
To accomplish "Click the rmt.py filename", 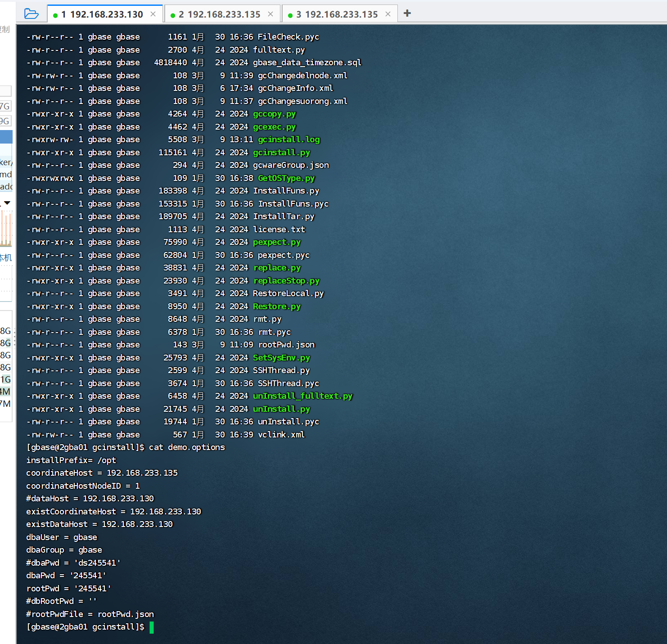I will [x=267, y=319].
